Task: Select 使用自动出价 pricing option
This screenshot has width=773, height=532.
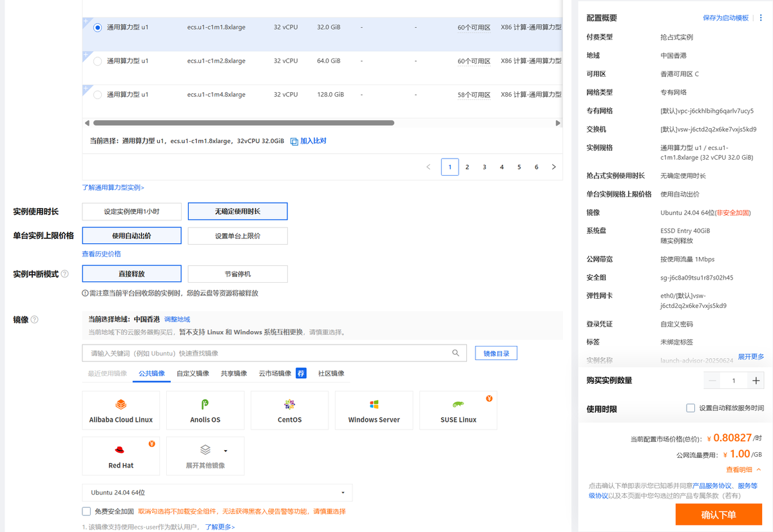Action: click(132, 236)
